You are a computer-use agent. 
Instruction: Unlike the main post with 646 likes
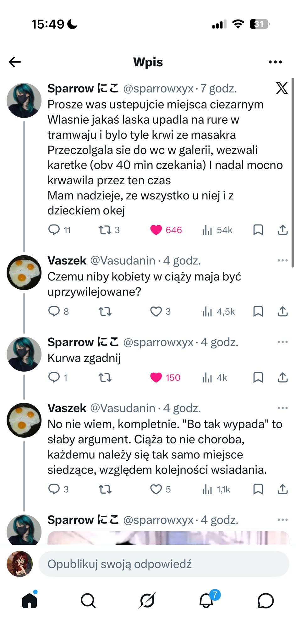pyautogui.click(x=156, y=230)
